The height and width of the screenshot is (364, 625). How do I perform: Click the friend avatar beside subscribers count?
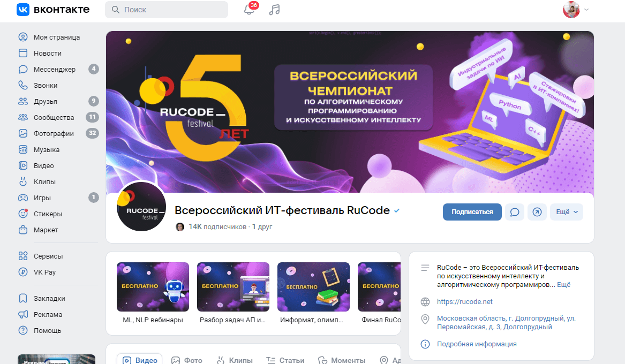pos(180,226)
